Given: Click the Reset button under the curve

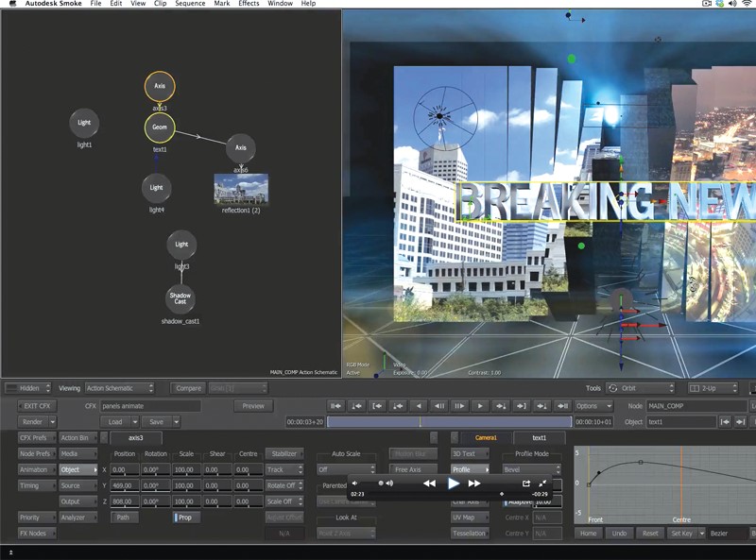Looking at the screenshot, I should coord(650,534).
